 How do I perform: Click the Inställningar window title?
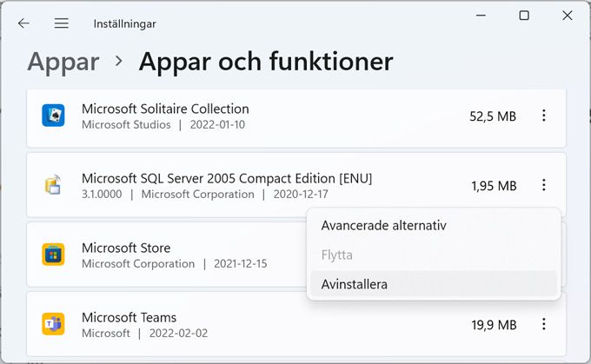pos(124,24)
